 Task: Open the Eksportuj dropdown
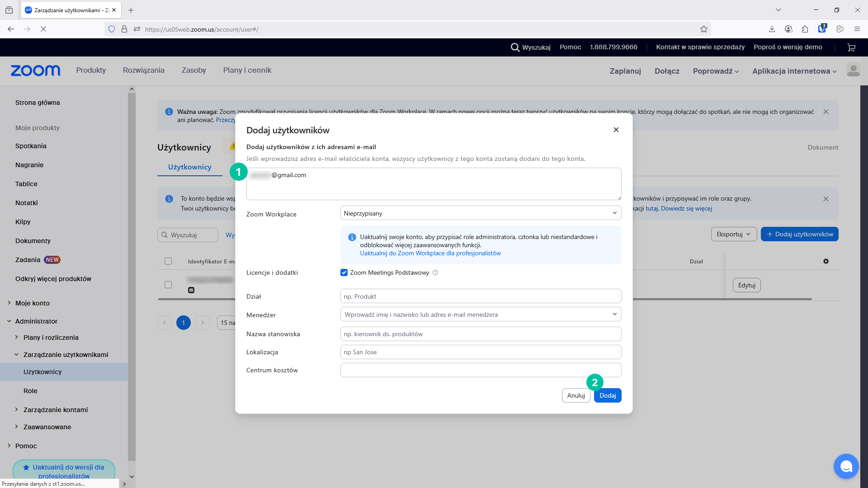[734, 234]
